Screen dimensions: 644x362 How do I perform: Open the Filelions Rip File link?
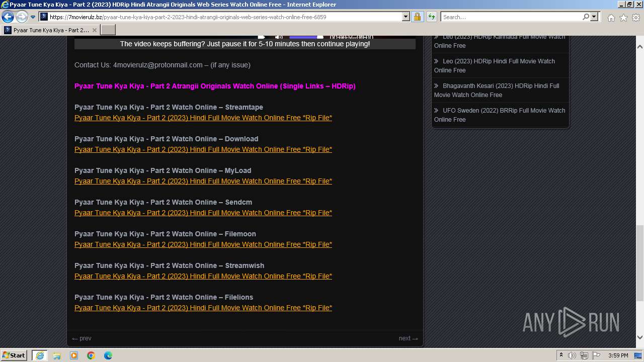click(x=203, y=308)
